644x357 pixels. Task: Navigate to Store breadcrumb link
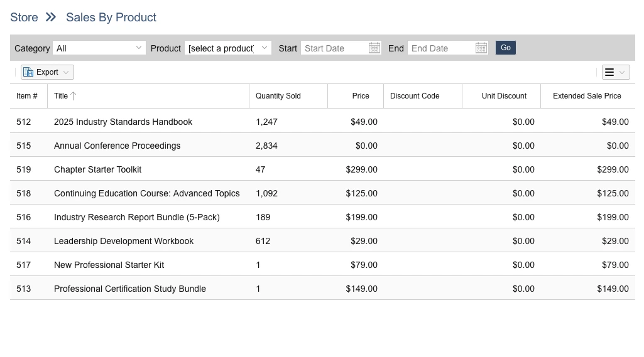24,17
